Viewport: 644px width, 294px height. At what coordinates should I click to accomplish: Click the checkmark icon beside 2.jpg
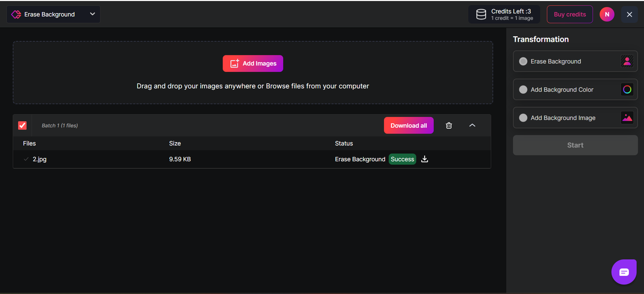click(26, 159)
